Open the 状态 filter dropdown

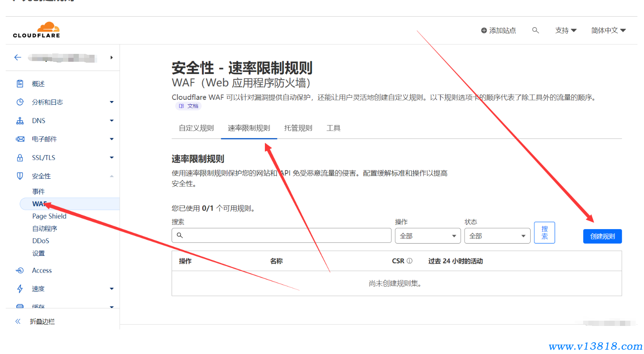coord(497,236)
